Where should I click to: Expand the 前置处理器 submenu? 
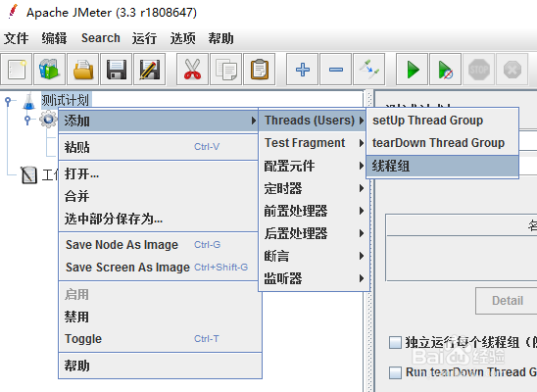[314, 211]
